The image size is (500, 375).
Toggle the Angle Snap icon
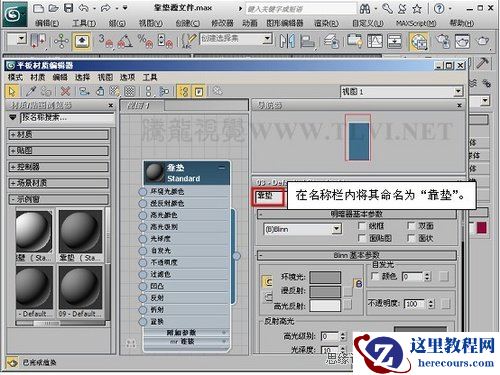click(125, 41)
